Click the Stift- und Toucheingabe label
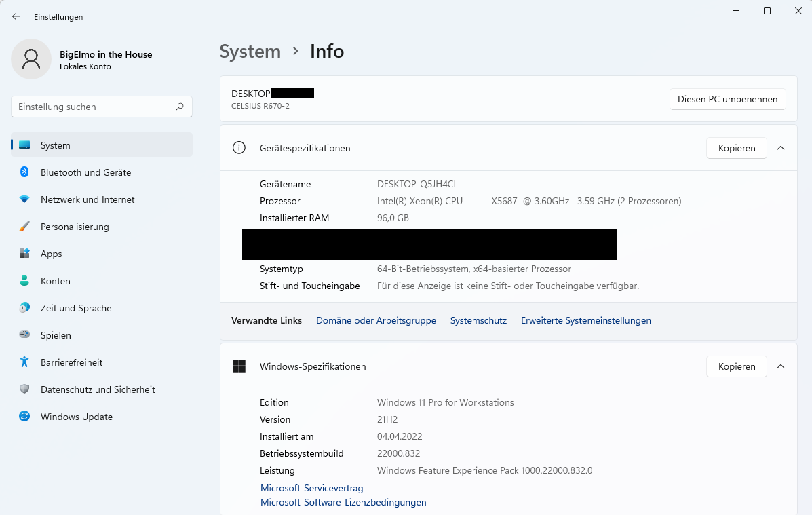The width and height of the screenshot is (812, 515). click(310, 286)
